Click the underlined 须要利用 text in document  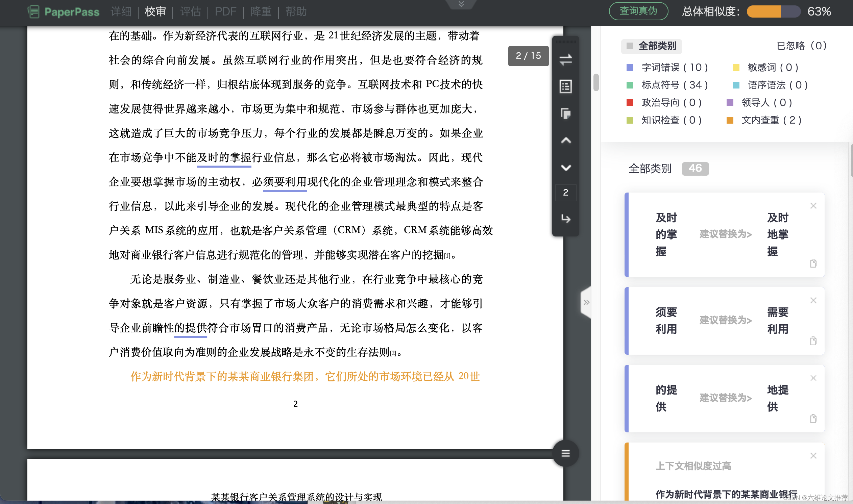(x=285, y=182)
